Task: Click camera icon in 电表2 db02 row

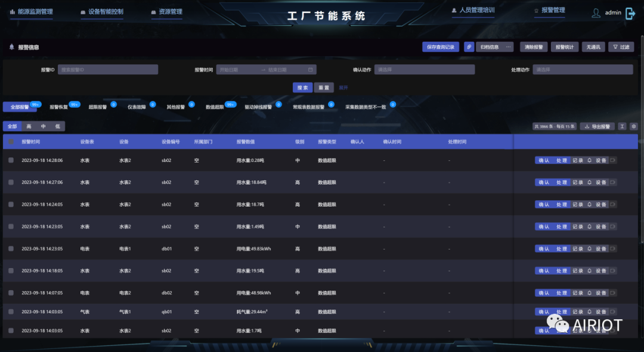Action: (613, 293)
